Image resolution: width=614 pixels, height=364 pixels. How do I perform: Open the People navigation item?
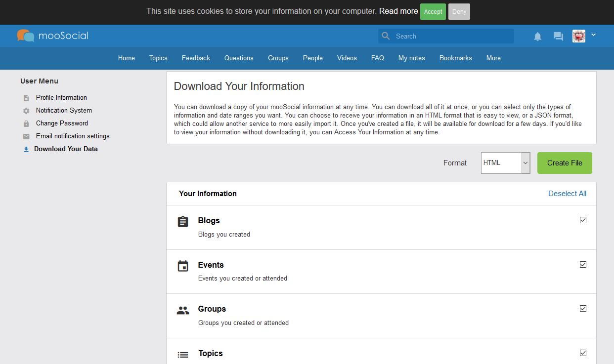pos(313,58)
